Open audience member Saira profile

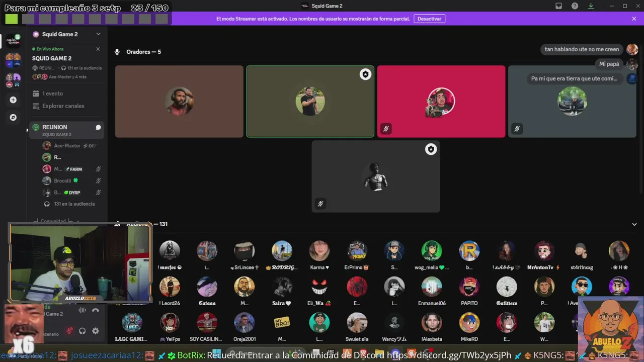(282, 291)
